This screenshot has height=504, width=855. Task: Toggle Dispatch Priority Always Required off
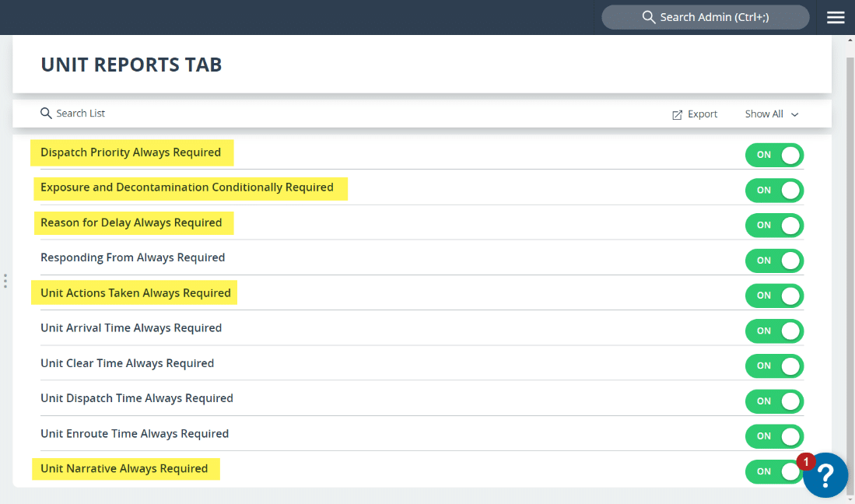(x=774, y=155)
